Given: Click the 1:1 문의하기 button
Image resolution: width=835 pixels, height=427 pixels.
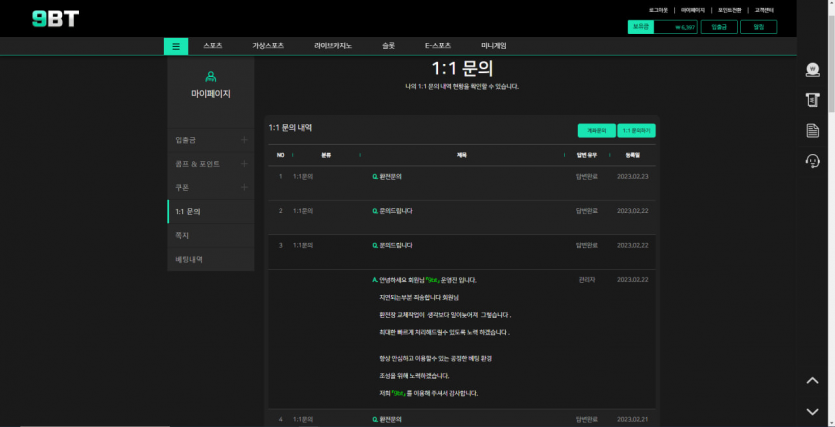Looking at the screenshot, I should [x=636, y=130].
